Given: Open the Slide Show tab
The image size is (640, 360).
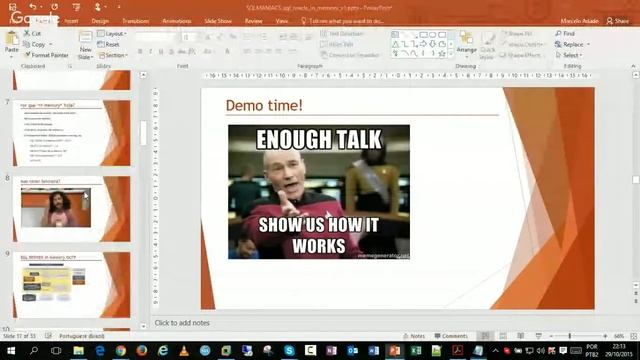Looking at the screenshot, I should click(x=218, y=21).
